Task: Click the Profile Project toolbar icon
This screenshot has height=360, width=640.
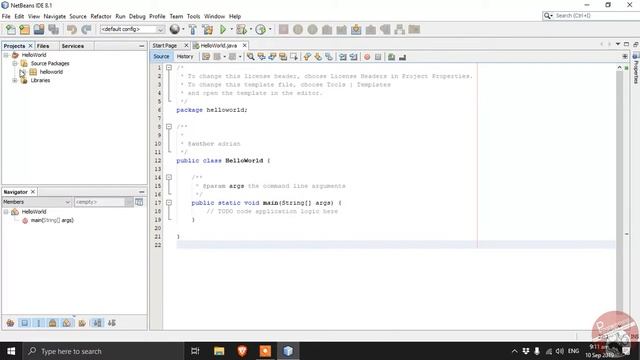Action: [x=260, y=29]
